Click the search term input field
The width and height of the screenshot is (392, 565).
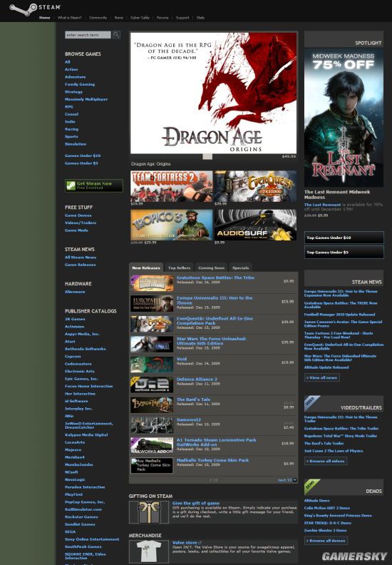88,35
